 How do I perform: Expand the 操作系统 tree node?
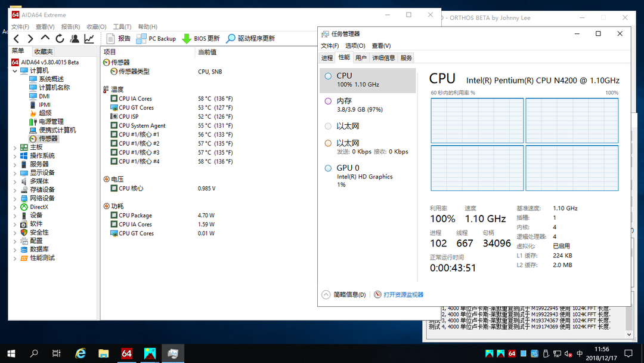coord(15,156)
